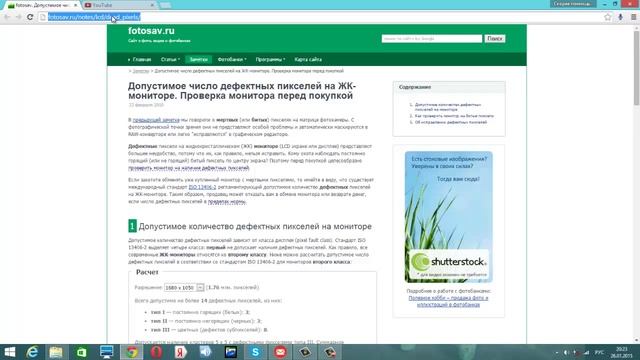This screenshot has width=640, height=360.
Task: Click the browser back arrow
Action: coord(7,17)
